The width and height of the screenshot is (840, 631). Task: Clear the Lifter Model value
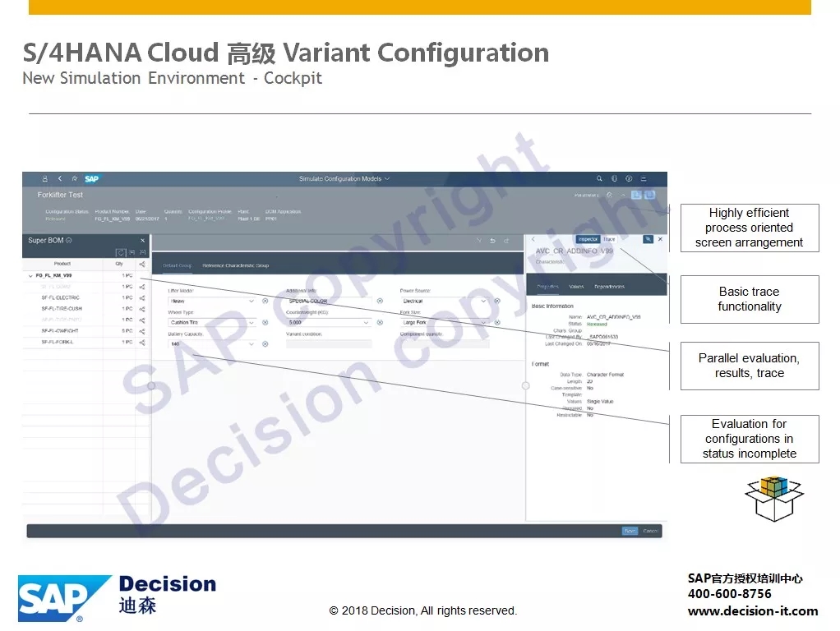pos(265,301)
